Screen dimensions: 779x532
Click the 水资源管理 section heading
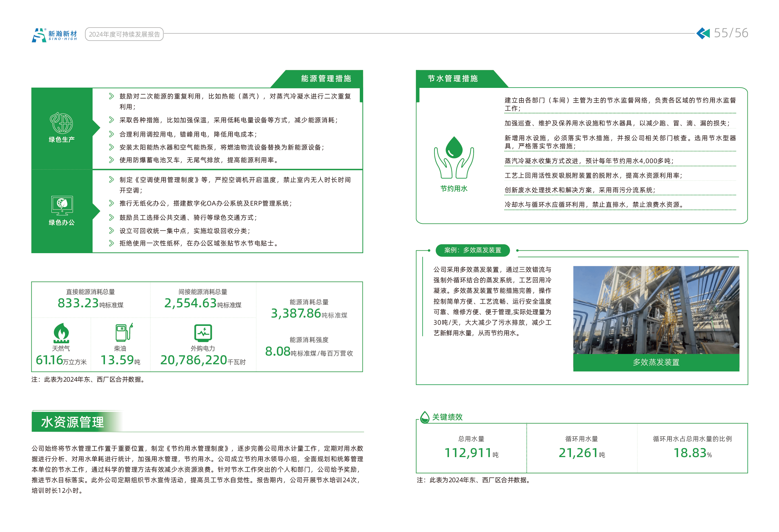click(x=72, y=422)
